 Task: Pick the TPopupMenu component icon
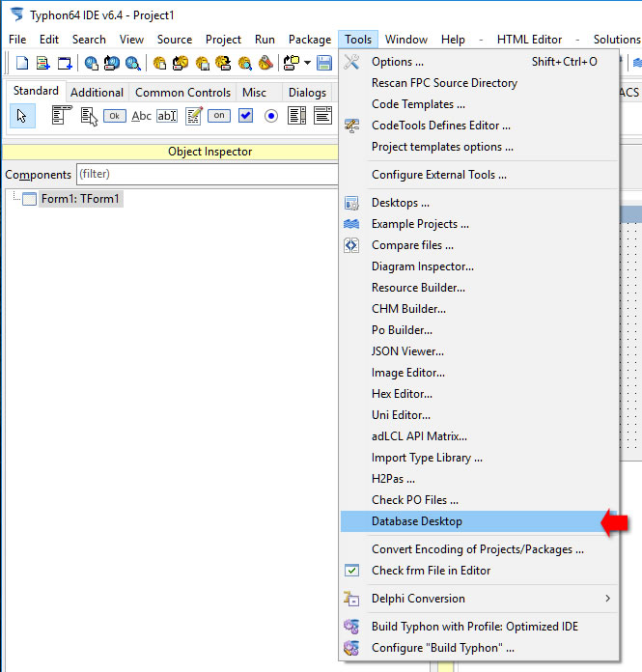click(x=89, y=116)
